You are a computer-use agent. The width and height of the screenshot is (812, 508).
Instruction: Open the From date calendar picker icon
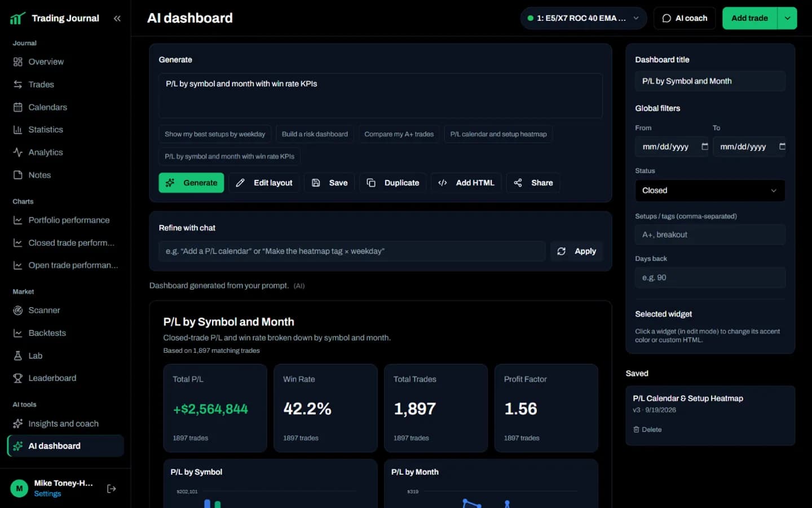[704, 147]
